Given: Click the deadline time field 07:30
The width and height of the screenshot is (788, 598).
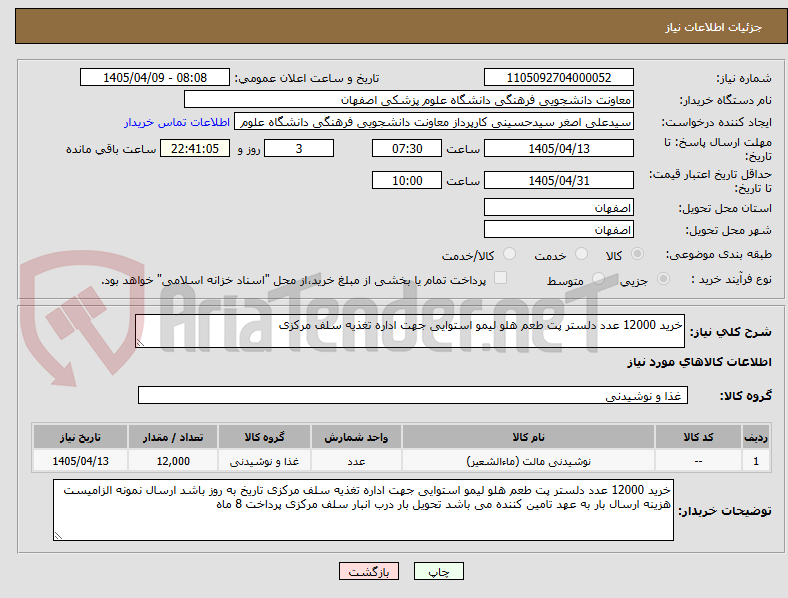Looking at the screenshot, I should pyautogui.click(x=407, y=148).
